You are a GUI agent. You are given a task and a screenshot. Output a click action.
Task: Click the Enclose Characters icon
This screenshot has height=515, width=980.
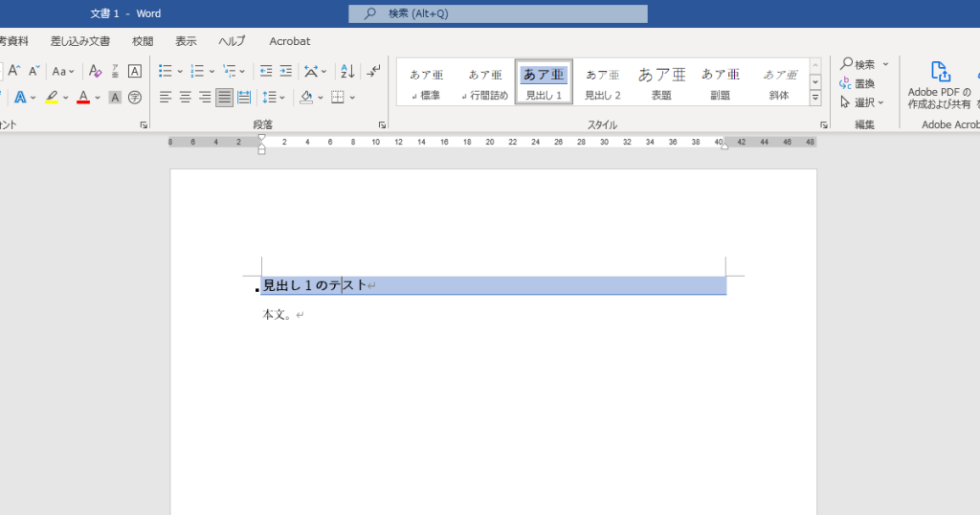pyautogui.click(x=135, y=97)
